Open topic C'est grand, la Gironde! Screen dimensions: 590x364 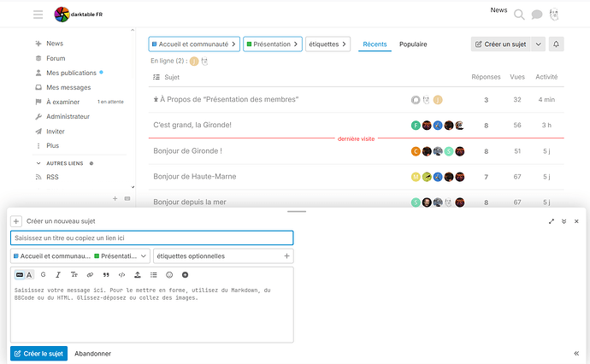[192, 125]
